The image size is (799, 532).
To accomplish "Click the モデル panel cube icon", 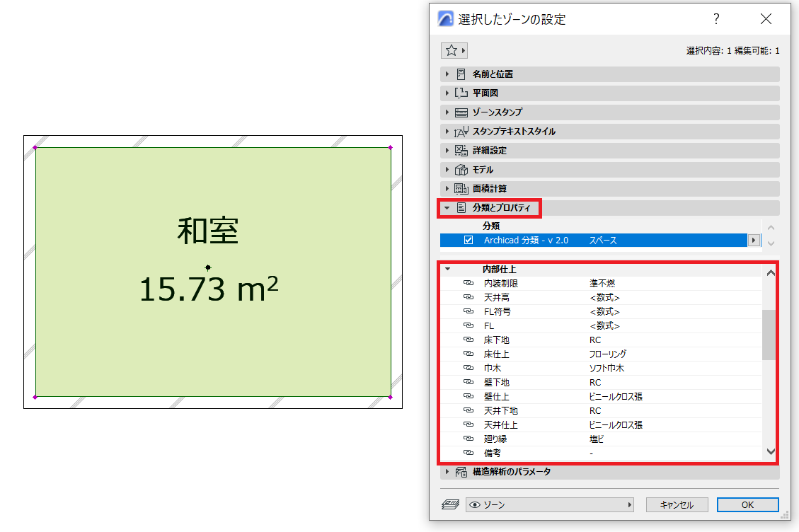I will tap(461, 170).
